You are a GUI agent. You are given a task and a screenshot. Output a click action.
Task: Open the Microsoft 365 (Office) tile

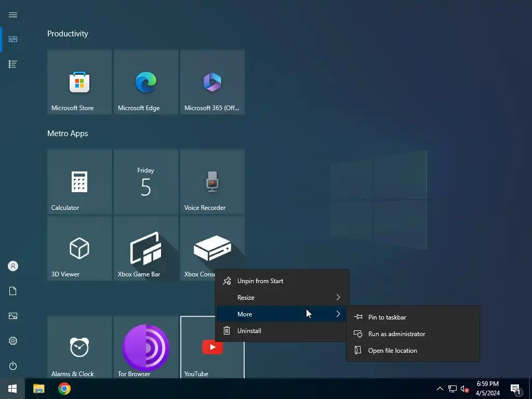click(x=212, y=82)
